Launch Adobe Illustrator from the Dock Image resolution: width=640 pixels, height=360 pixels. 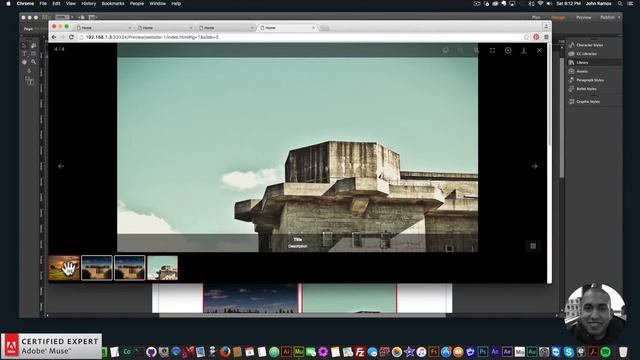(x=287, y=351)
